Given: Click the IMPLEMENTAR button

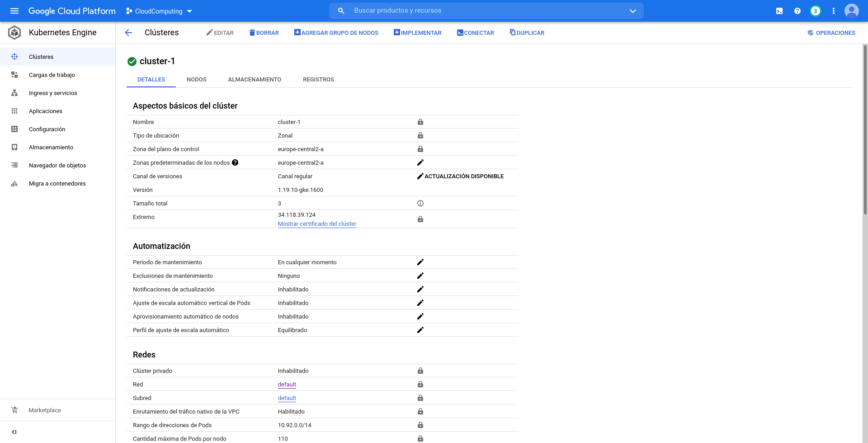Looking at the screenshot, I should tap(418, 33).
